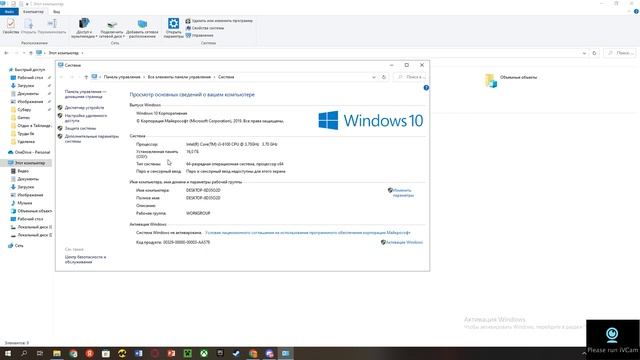This screenshot has width=640, height=360.
Task: Open Панель управления домашняя страница link
Action: [x=85, y=94]
